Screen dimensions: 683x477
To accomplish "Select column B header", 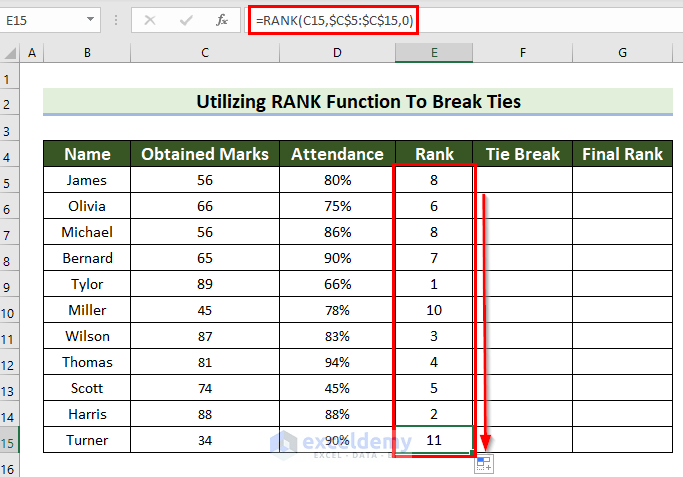I will tap(87, 53).
